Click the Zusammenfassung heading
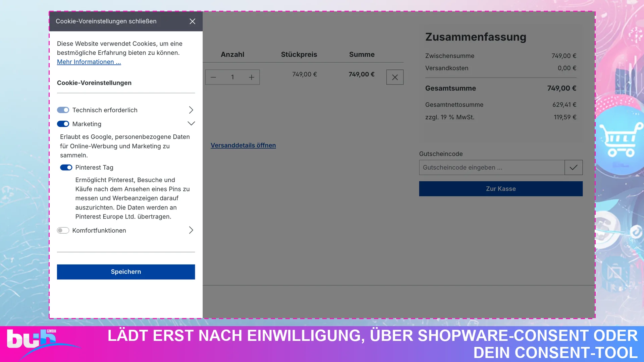The image size is (644, 362). pyautogui.click(x=476, y=37)
